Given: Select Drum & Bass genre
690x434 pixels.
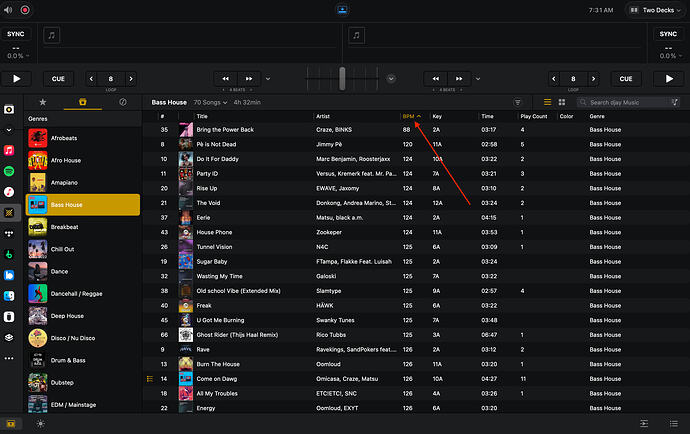Looking at the screenshot, I should [83, 360].
